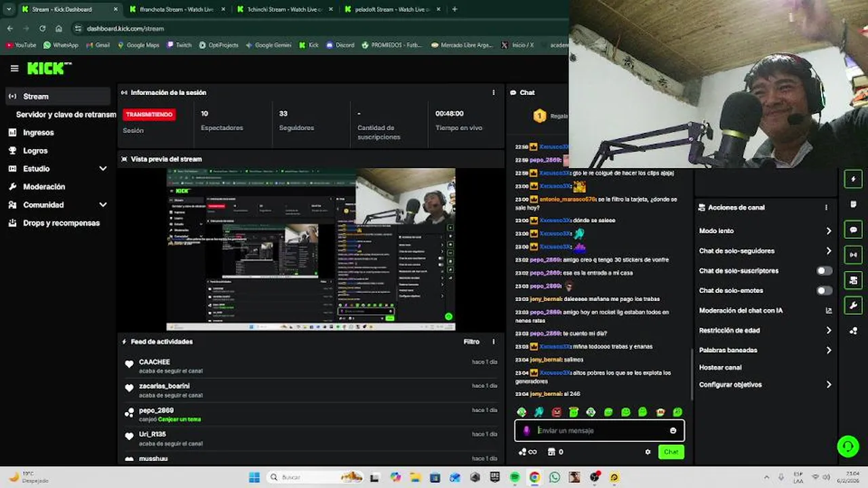
Task: Open Restricción de edad options
Action: tap(765, 330)
